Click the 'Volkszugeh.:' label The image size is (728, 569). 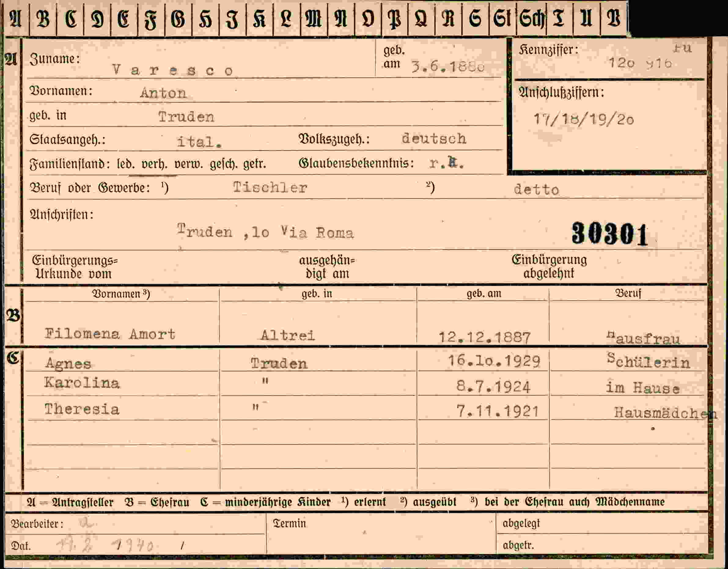tap(334, 139)
